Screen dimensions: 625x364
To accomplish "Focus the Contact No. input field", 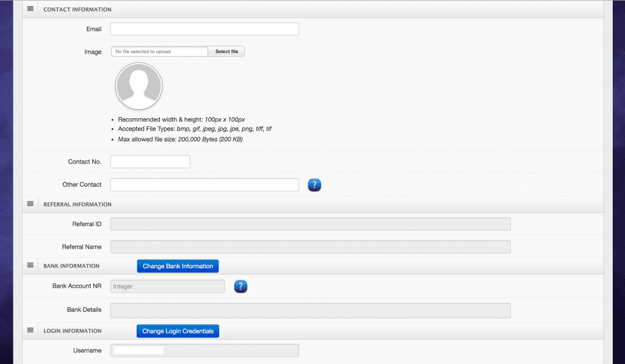I will point(150,162).
